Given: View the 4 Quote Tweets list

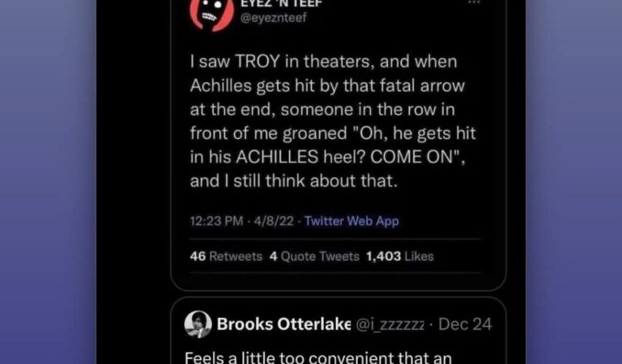Looking at the screenshot, I should (x=314, y=256).
